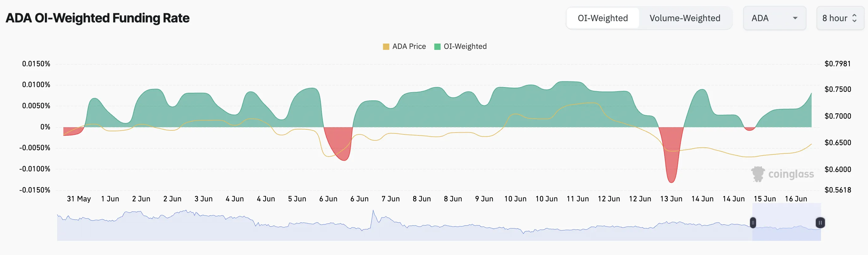868x255 pixels.
Task: Click the left pause handle on the mini navigator
Action: tap(753, 222)
